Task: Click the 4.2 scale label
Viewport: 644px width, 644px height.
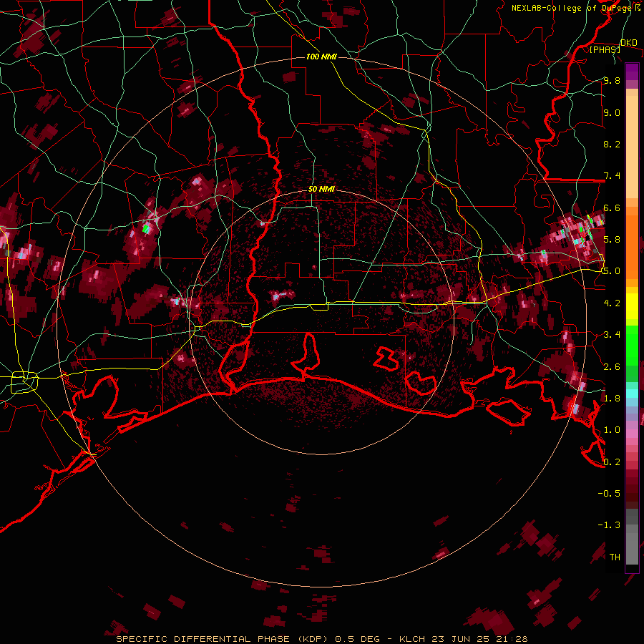Action: pos(612,303)
